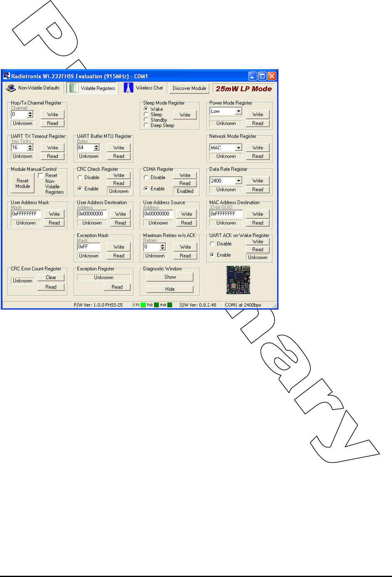The width and height of the screenshot is (392, 577).
Task: Tick the Reset Non-Volatile Registers checkbox
Action: [x=40, y=175]
